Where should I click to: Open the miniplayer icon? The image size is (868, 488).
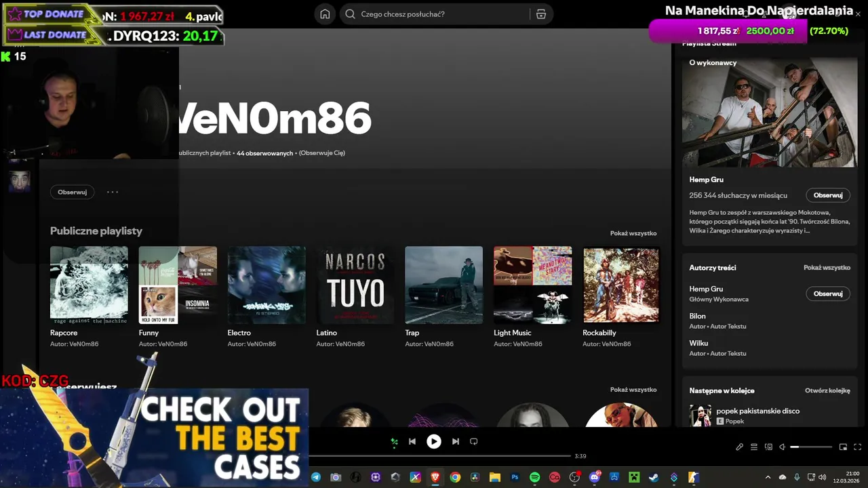click(843, 447)
